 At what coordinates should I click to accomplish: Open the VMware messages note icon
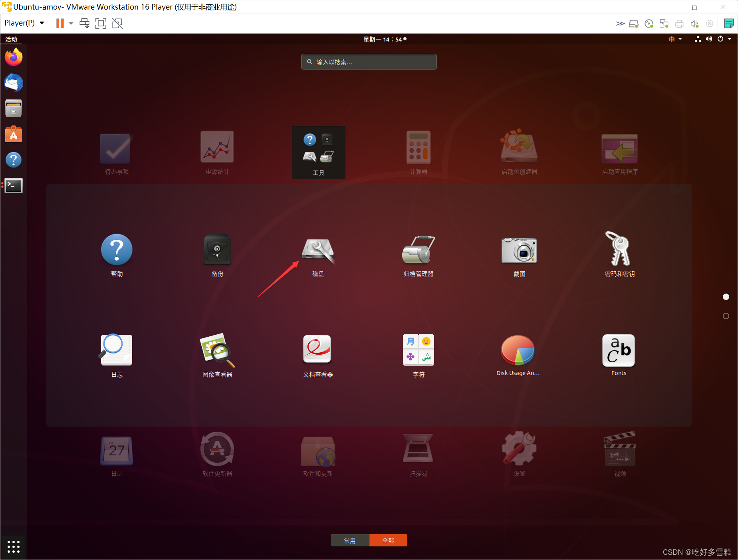729,24
